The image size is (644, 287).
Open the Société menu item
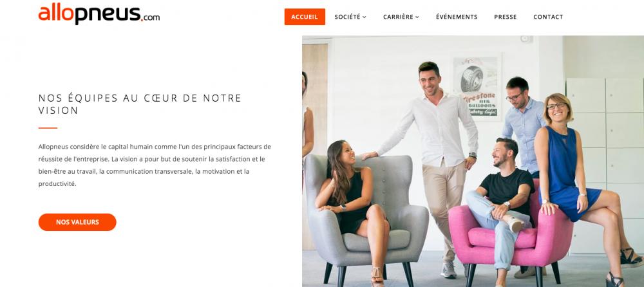[x=348, y=17]
